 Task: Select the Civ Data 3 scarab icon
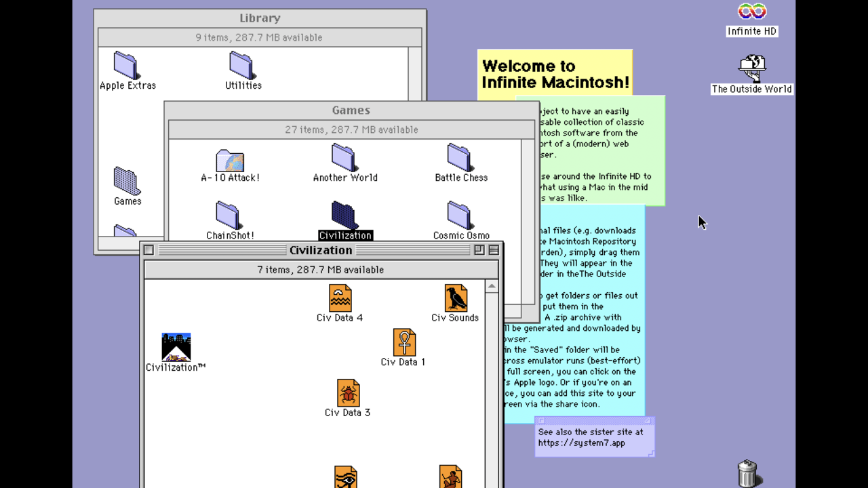tap(349, 392)
